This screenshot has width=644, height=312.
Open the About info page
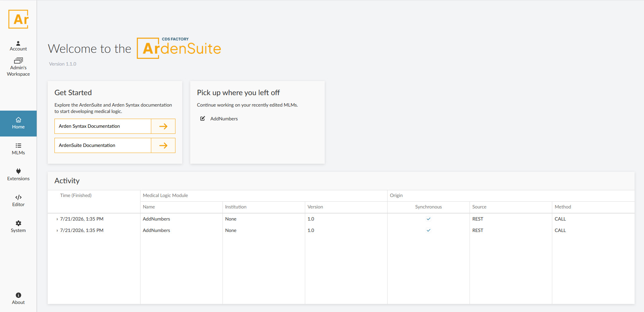pyautogui.click(x=18, y=299)
